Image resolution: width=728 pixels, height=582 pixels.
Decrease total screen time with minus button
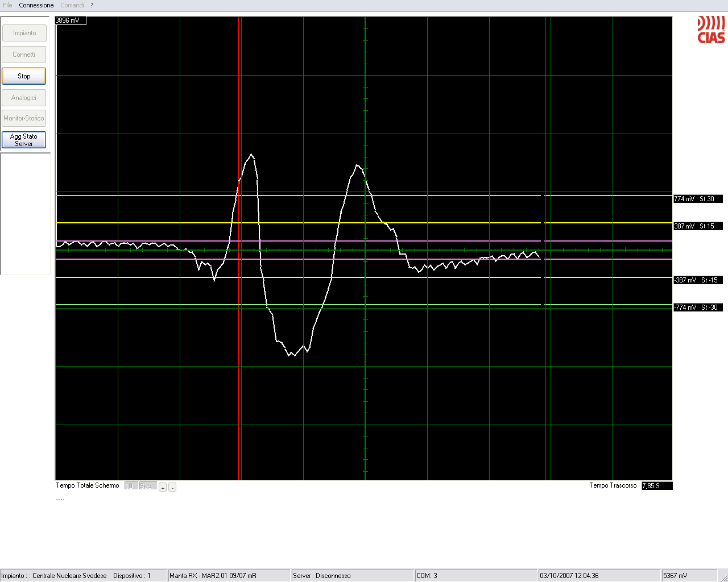tap(172, 487)
